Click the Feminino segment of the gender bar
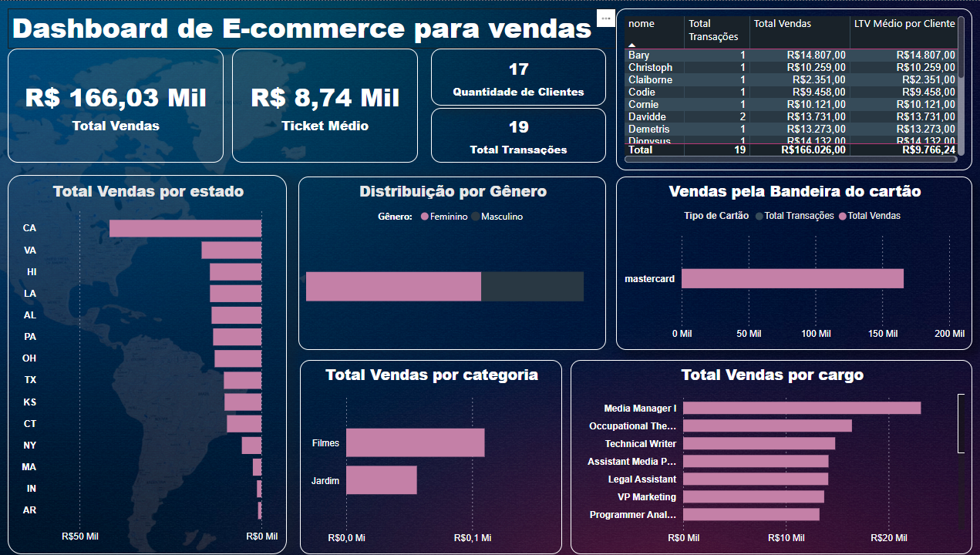The width and height of the screenshot is (980, 555). coord(393,286)
